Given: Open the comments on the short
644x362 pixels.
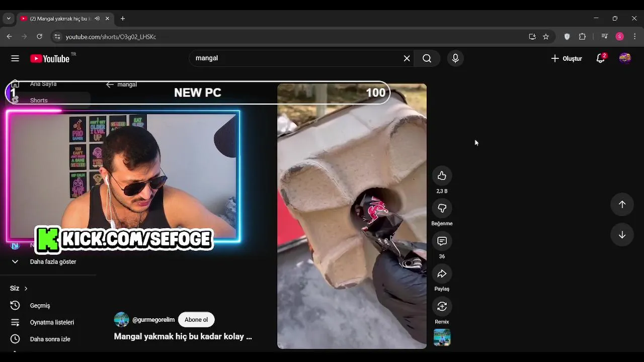Looking at the screenshot, I should (x=442, y=241).
